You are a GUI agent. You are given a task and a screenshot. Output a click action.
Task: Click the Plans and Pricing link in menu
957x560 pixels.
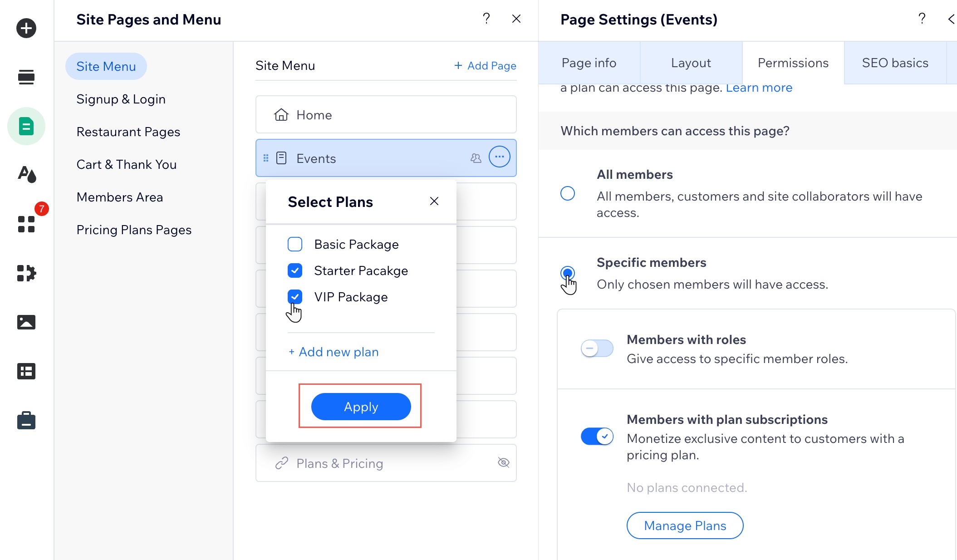[x=340, y=463]
